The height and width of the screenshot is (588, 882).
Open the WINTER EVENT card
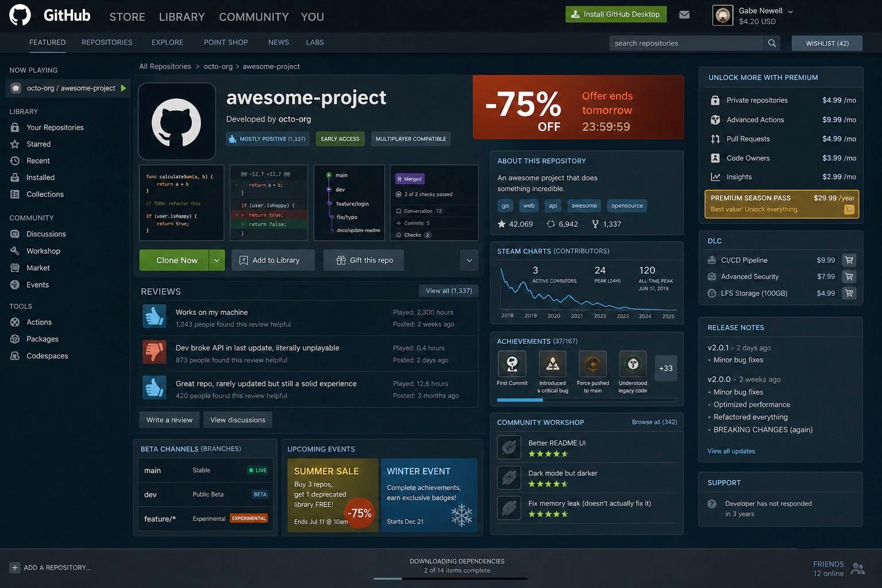[x=430, y=495]
